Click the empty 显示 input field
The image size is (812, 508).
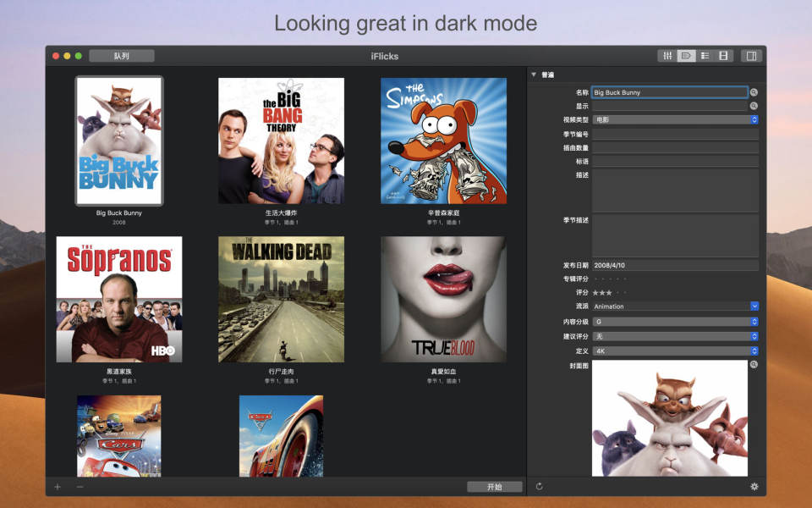click(670, 106)
